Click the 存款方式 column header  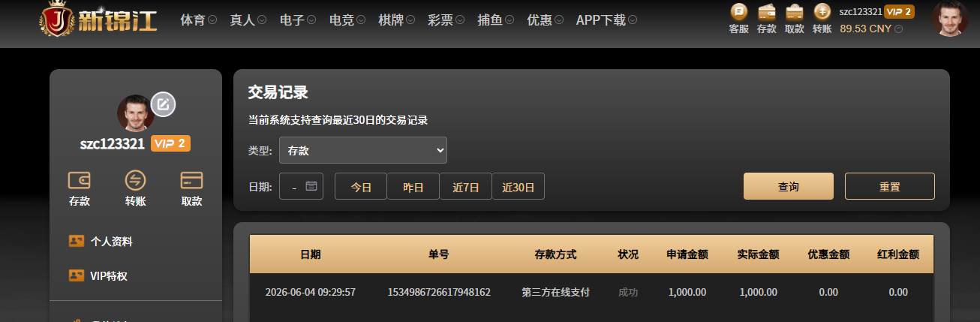click(555, 254)
